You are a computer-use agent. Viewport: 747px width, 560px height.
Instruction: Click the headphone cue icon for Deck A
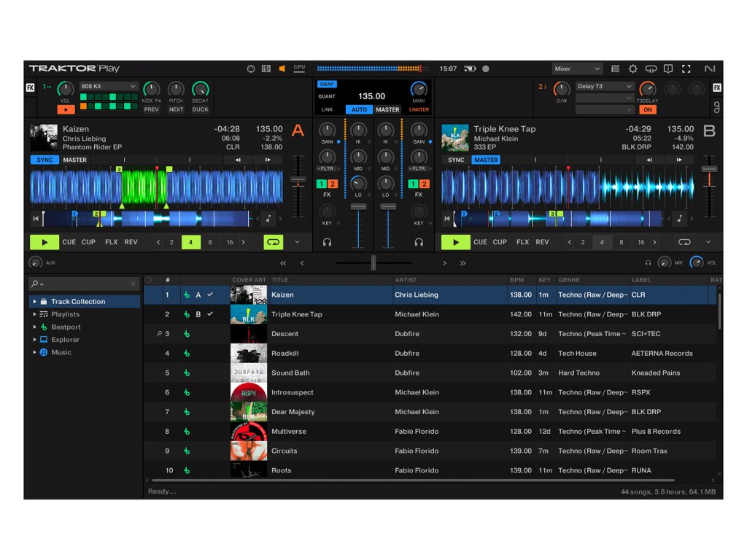pos(327,242)
